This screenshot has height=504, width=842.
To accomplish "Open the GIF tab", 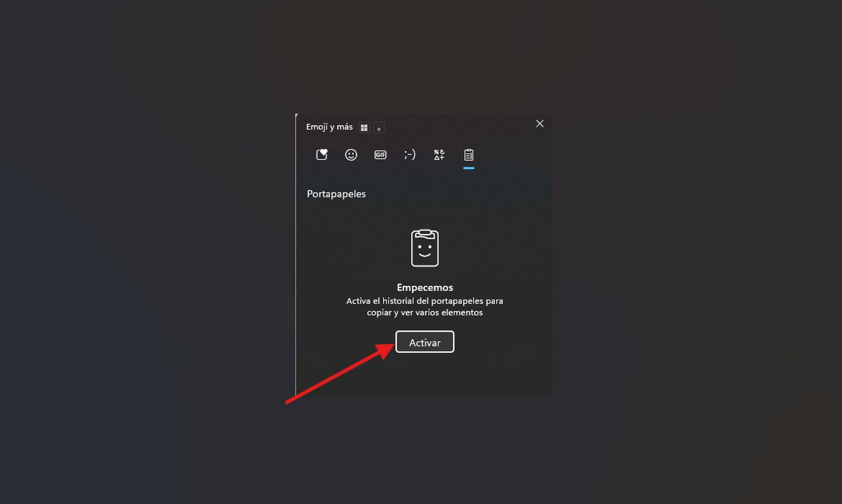I will 380,155.
